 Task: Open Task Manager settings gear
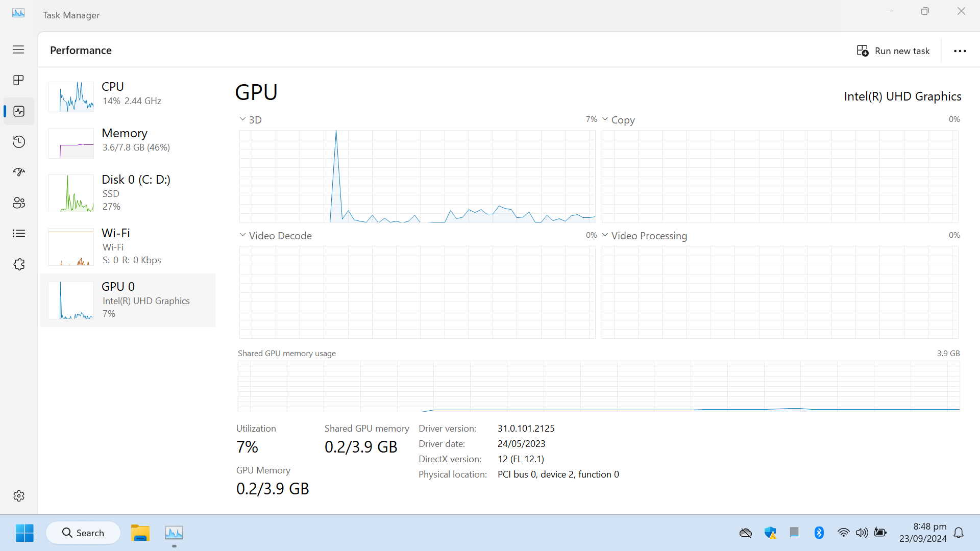19,496
